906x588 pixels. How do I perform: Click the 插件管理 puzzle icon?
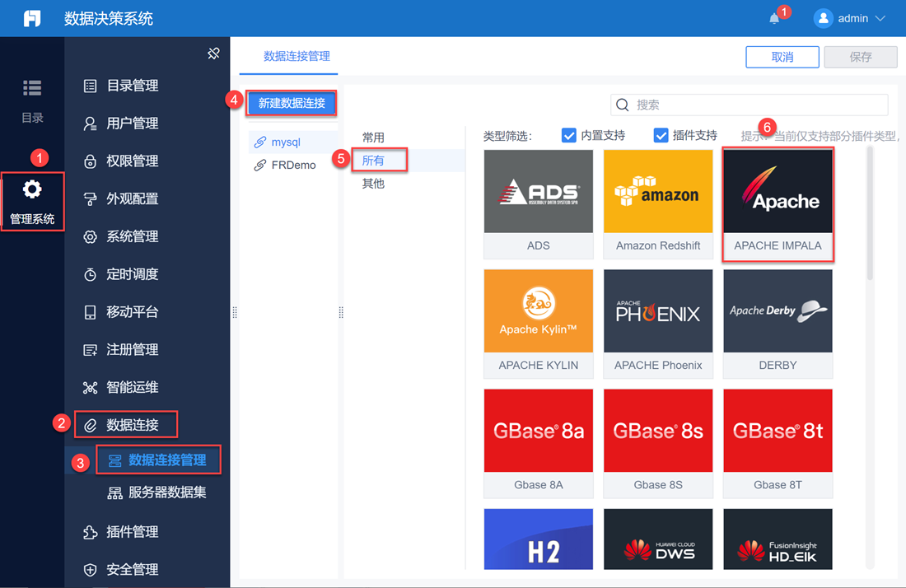pyautogui.click(x=90, y=532)
